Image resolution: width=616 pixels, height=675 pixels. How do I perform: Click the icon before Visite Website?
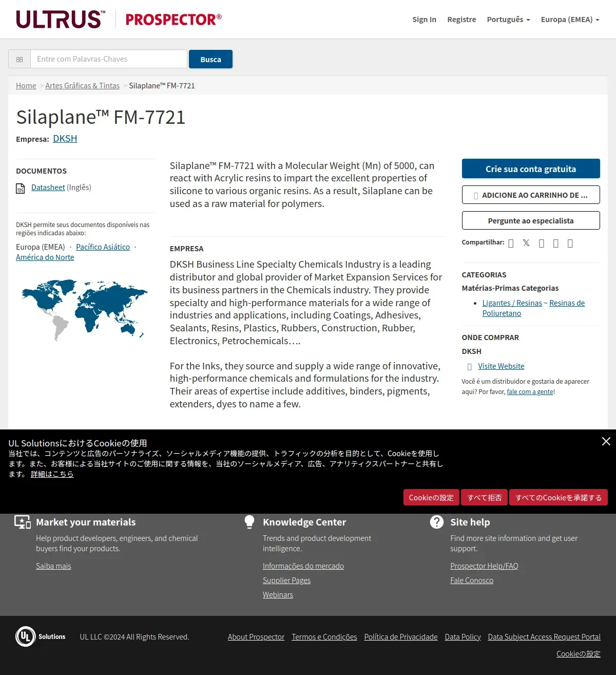tap(470, 367)
